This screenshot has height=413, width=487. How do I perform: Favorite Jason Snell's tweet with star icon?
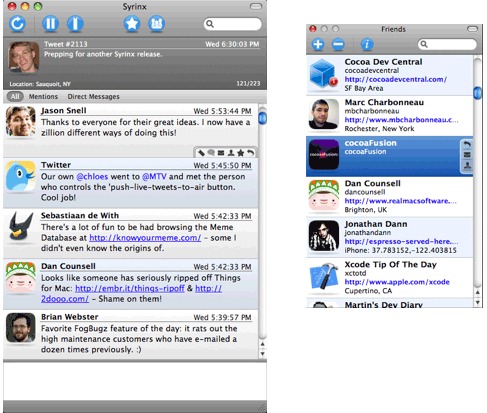coord(240,153)
